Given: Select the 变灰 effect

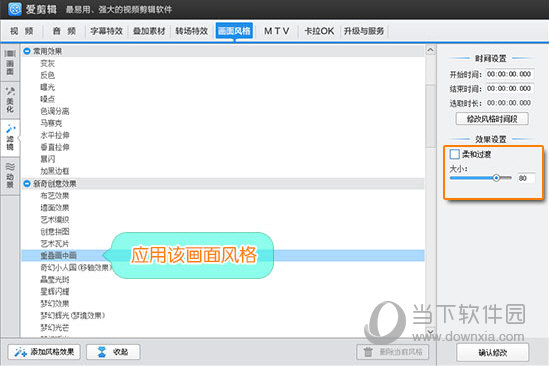Looking at the screenshot, I should click(x=48, y=63).
